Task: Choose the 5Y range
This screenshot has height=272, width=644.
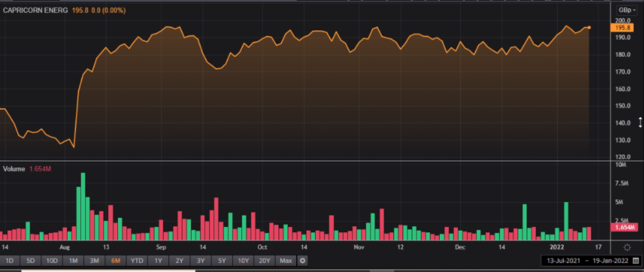Action: [x=222, y=260]
